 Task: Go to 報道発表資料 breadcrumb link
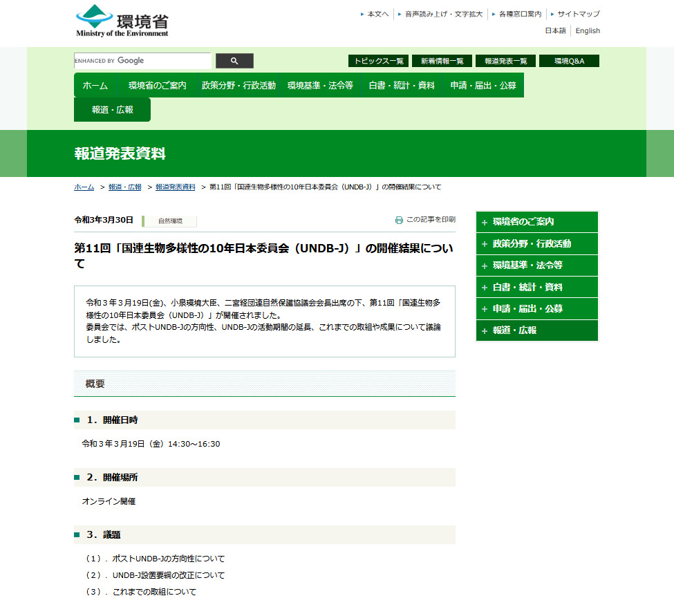coord(175,187)
